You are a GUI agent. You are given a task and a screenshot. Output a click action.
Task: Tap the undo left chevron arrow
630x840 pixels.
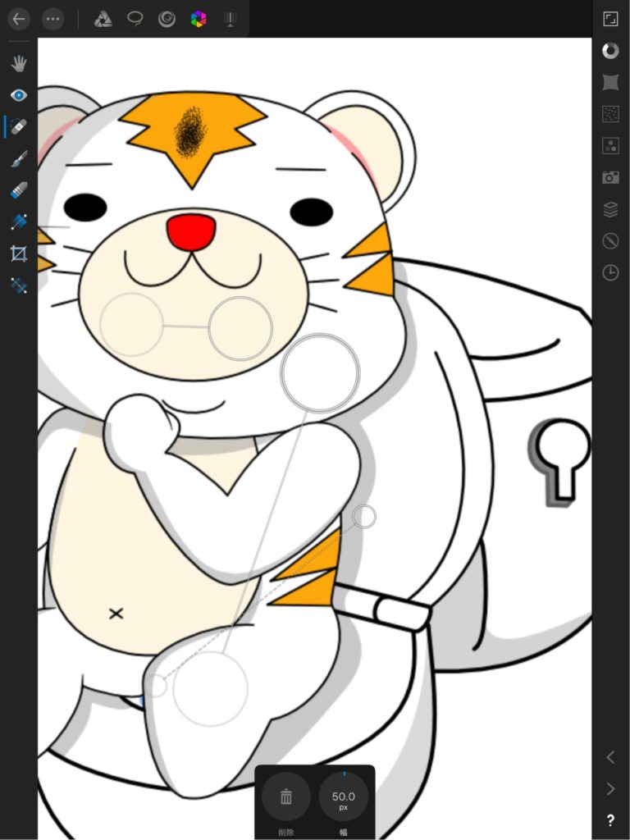(x=610, y=757)
